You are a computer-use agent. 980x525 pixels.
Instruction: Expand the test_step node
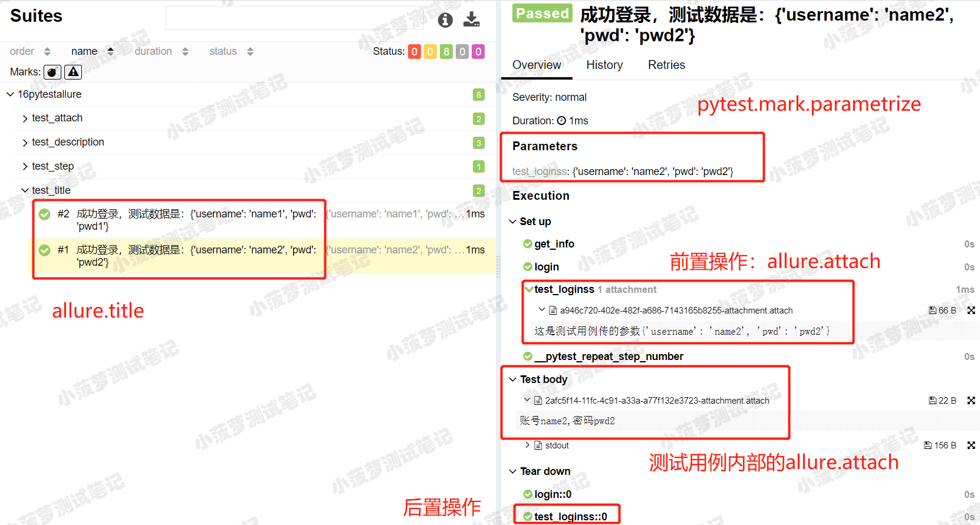point(25,167)
